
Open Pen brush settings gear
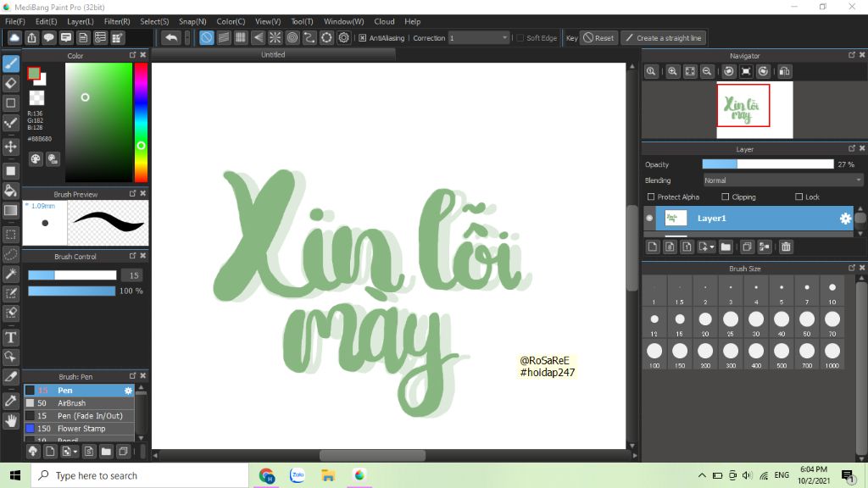[129, 391]
